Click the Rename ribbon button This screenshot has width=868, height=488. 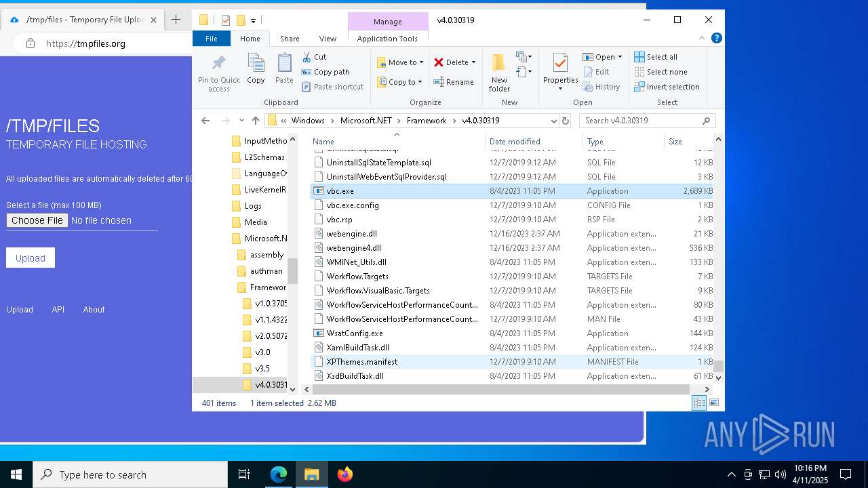[x=454, y=82]
